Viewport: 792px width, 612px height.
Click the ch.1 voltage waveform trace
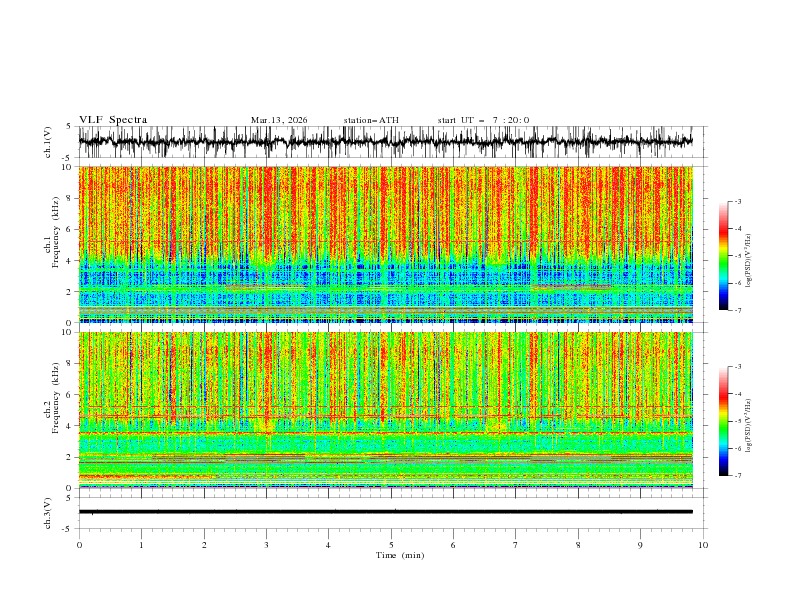point(385,141)
